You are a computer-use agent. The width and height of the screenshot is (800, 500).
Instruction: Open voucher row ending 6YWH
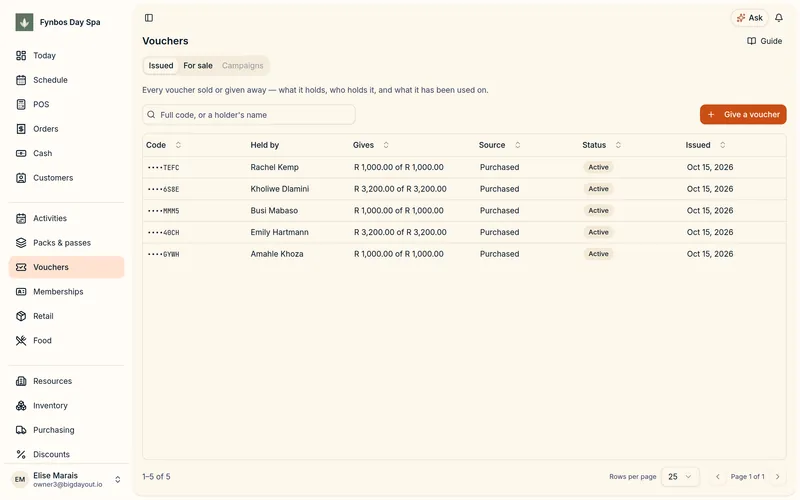pos(464,254)
